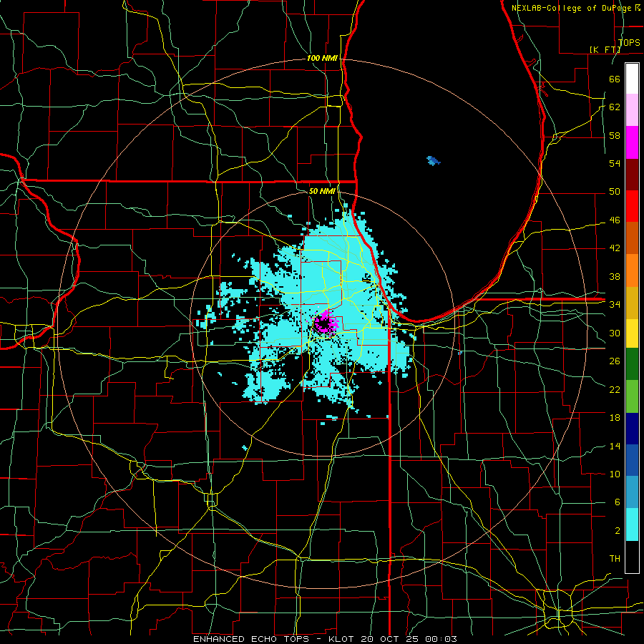Click the legend value '6'
644x644 pixels.
click(618, 502)
